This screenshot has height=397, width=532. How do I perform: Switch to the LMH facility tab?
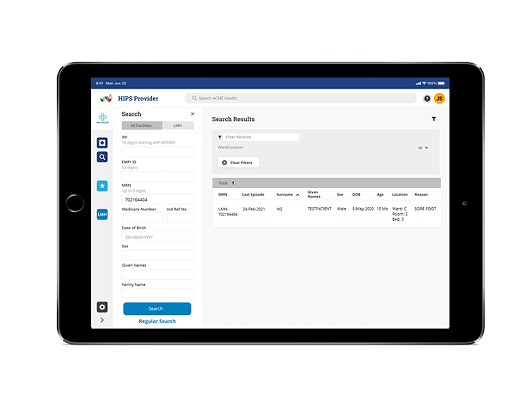[178, 125]
